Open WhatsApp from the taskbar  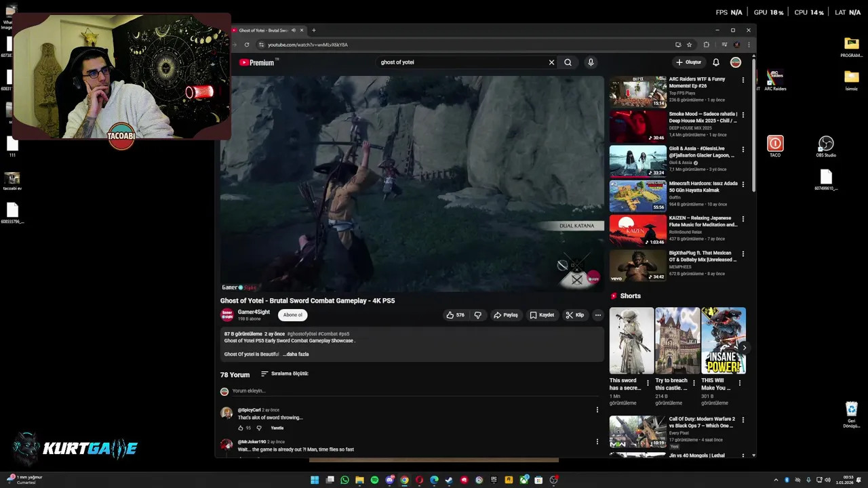pyautogui.click(x=344, y=480)
